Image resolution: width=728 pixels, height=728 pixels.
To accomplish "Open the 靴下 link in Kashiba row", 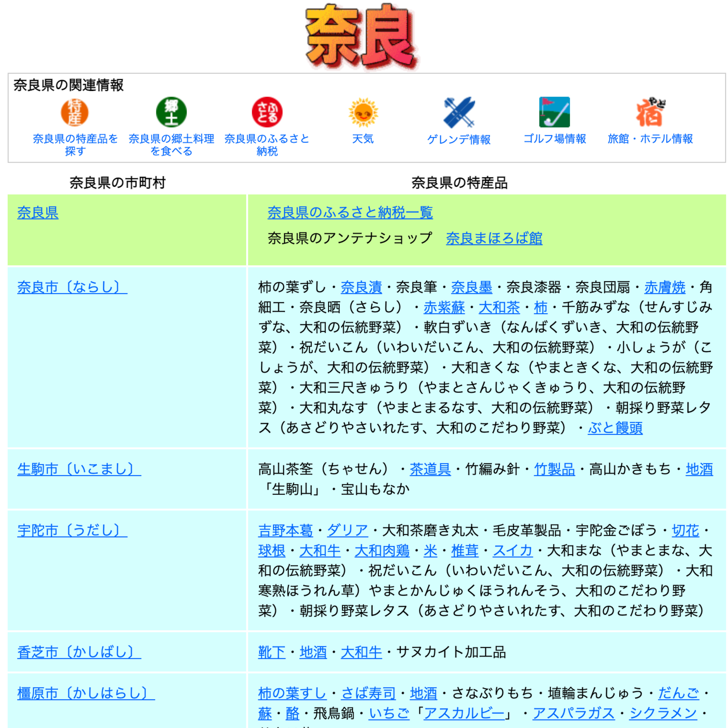I will click(x=272, y=652).
